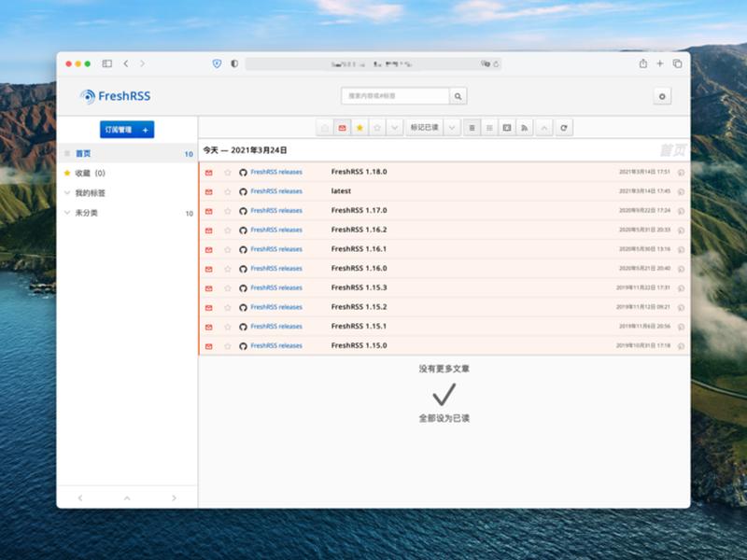Open article FreshRSS 1.17.0
747x560 pixels.
[359, 211]
